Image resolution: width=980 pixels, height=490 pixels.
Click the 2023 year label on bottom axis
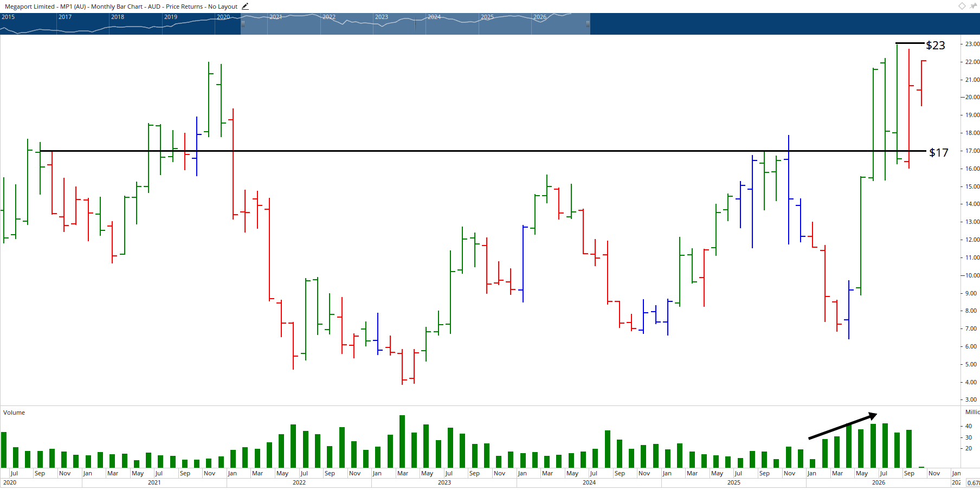click(x=444, y=483)
